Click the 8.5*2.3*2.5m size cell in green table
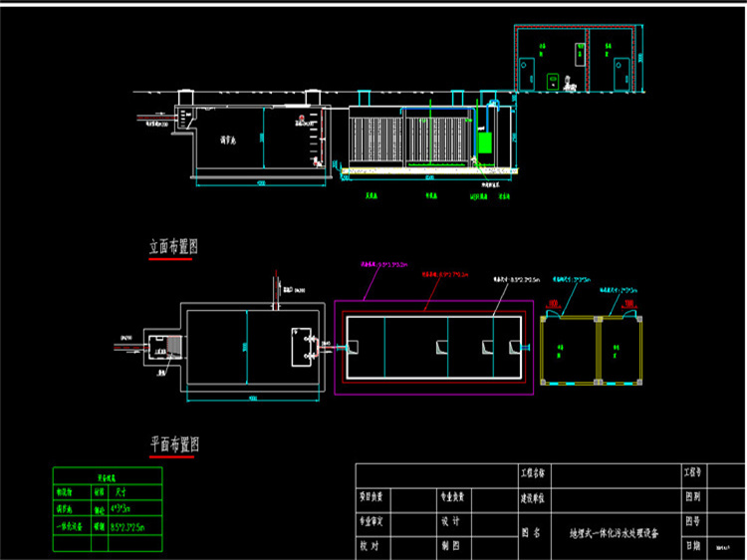The width and height of the screenshot is (747, 560). coord(128,525)
